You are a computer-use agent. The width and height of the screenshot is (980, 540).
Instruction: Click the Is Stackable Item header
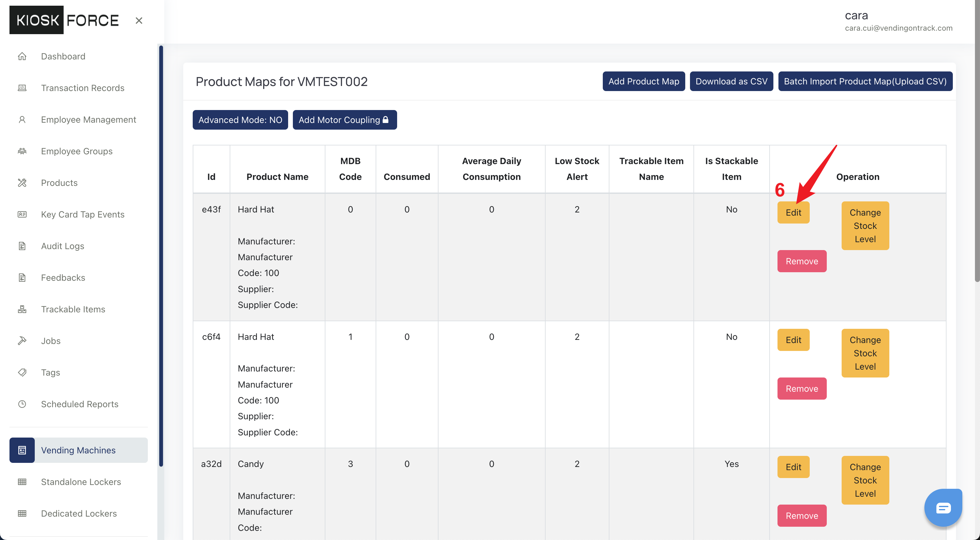[731, 169]
